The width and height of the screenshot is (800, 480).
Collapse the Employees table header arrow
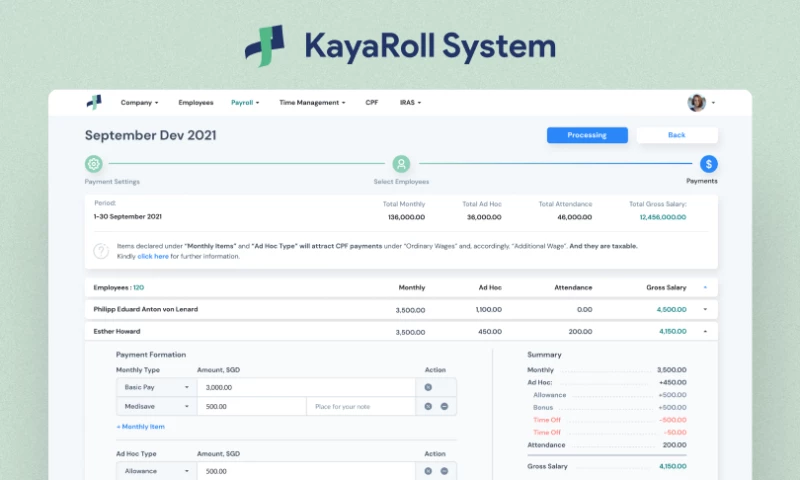[x=705, y=288]
